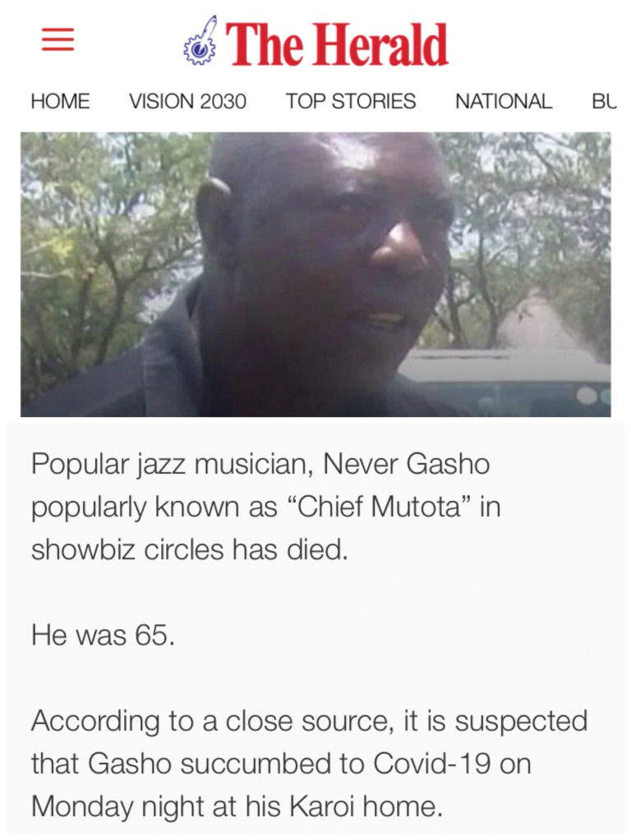Go to The Herald homepage via title

coord(337,44)
